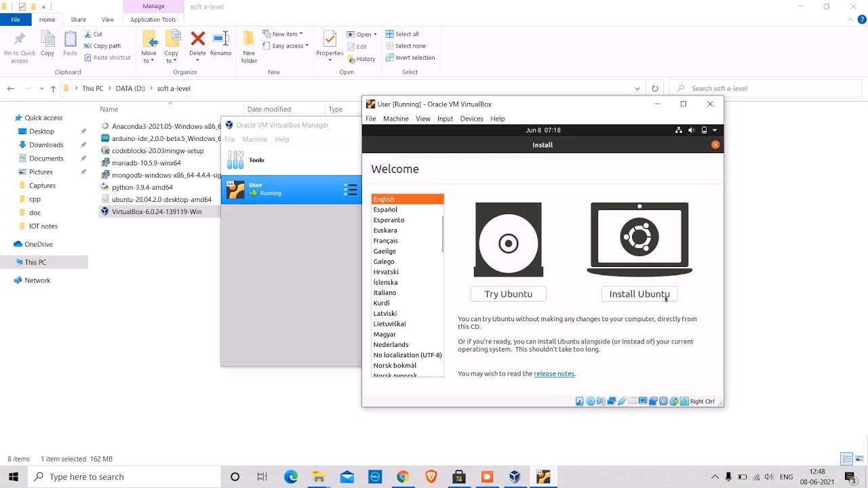The height and width of the screenshot is (488, 868).
Task: Open Ubuntu network status icon in top bar
Action: 679,130
